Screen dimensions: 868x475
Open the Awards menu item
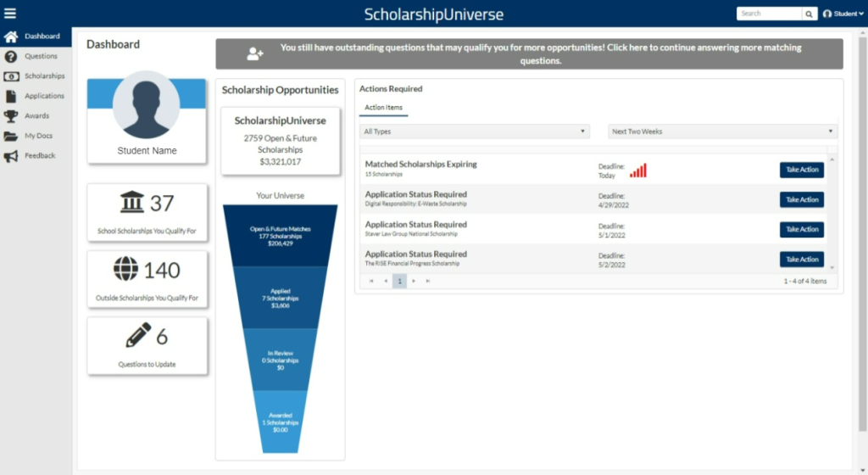pos(36,116)
